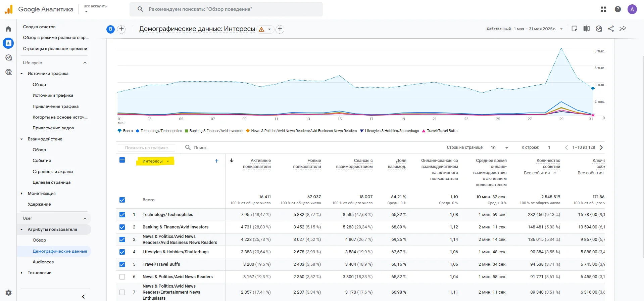This screenshot has width=644, height=301.
Task: Open the Google apps grid icon
Action: pos(603,9)
